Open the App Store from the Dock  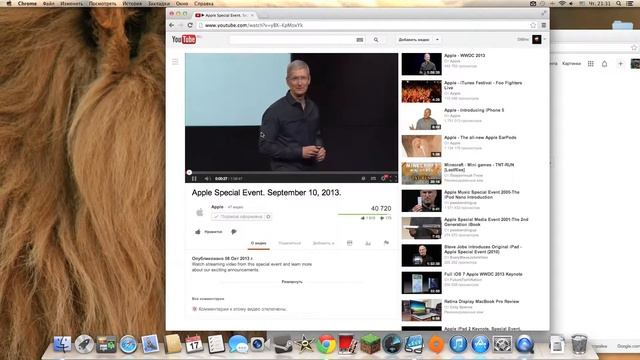pyautogui.click(x=480, y=344)
